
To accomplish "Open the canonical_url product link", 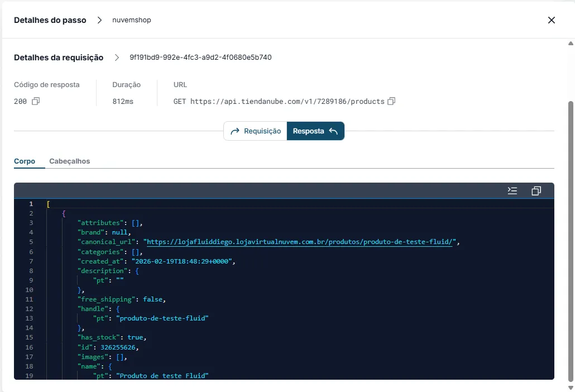I will tap(299, 242).
